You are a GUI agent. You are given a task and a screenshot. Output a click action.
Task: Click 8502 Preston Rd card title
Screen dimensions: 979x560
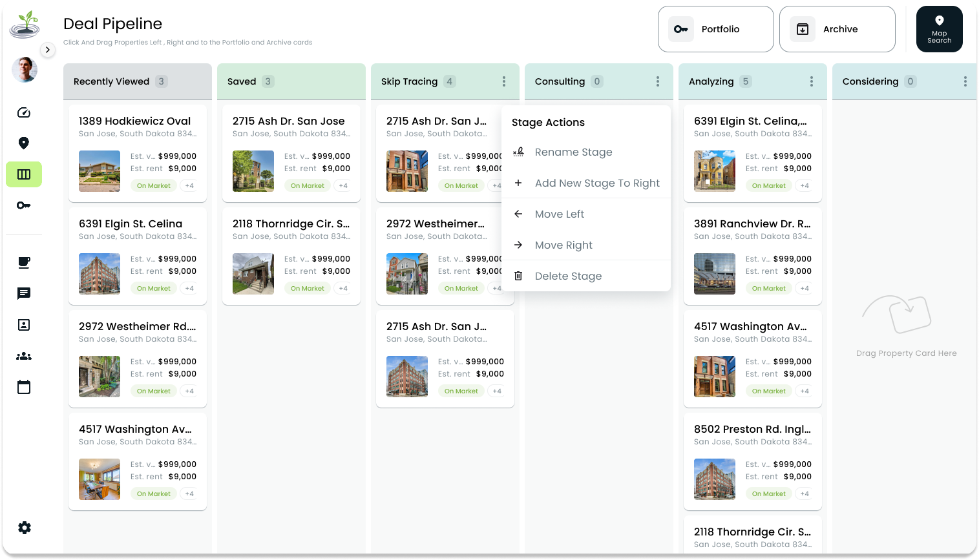pyautogui.click(x=752, y=430)
